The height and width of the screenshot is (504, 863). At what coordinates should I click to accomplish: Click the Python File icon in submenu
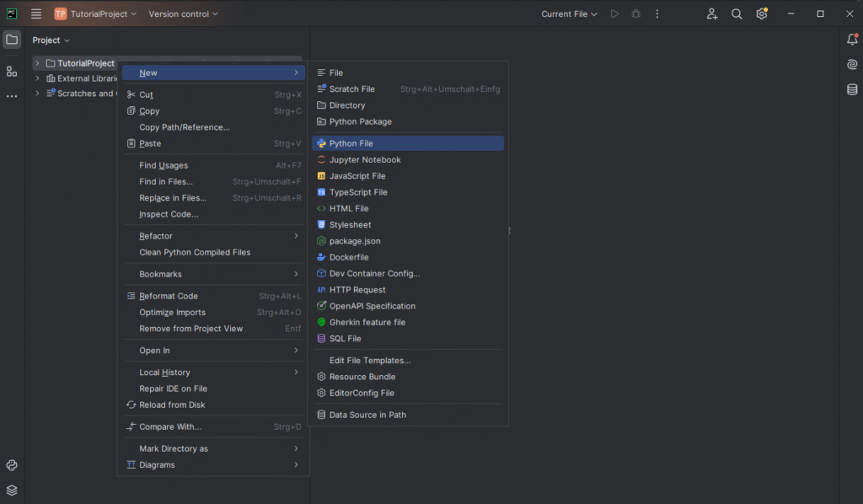tap(321, 143)
